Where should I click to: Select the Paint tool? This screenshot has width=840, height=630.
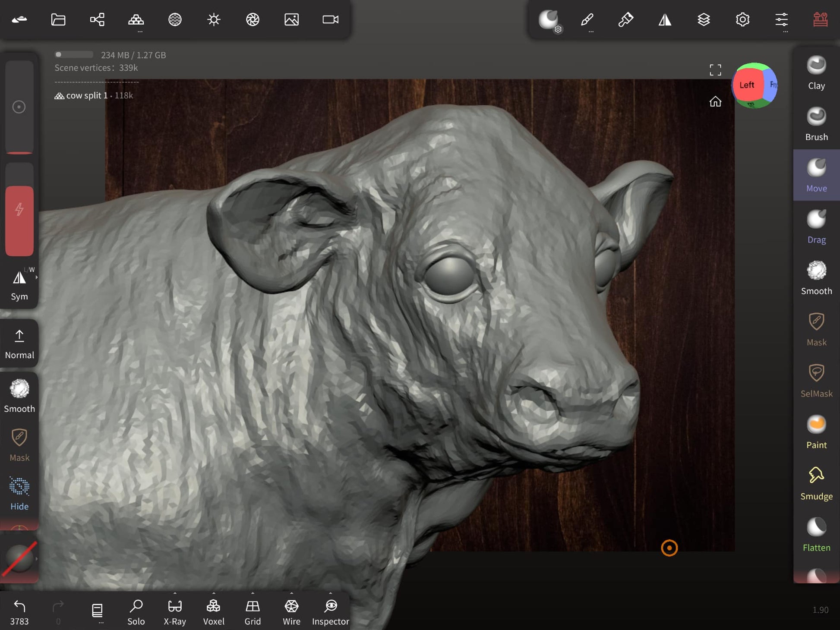(x=816, y=432)
